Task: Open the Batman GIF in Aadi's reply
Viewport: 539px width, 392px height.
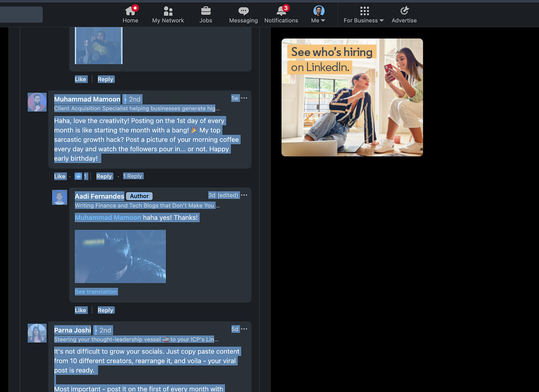Action: [x=120, y=256]
